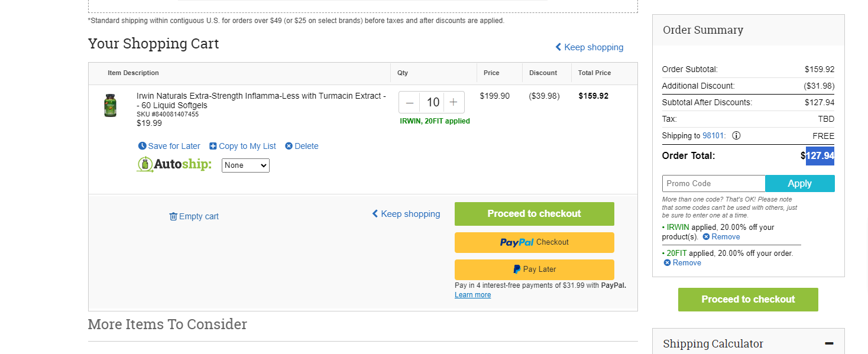868x354 pixels.
Task: Click the Save for Later clock icon
Action: [x=142, y=146]
